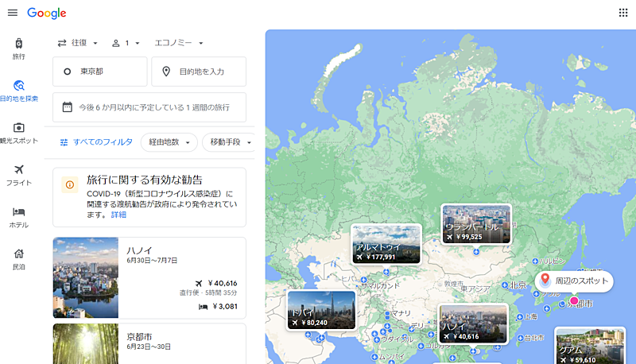Viewport: 636px width, 364px height.
Task: Click the 詳細 link in the travel advisory
Action: [x=118, y=215]
